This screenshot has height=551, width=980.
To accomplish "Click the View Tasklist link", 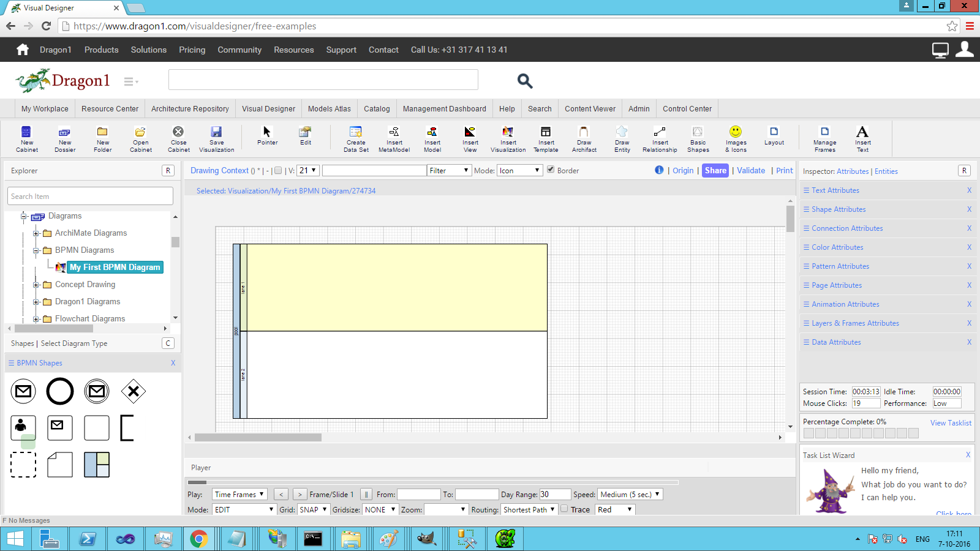I will pos(951,423).
